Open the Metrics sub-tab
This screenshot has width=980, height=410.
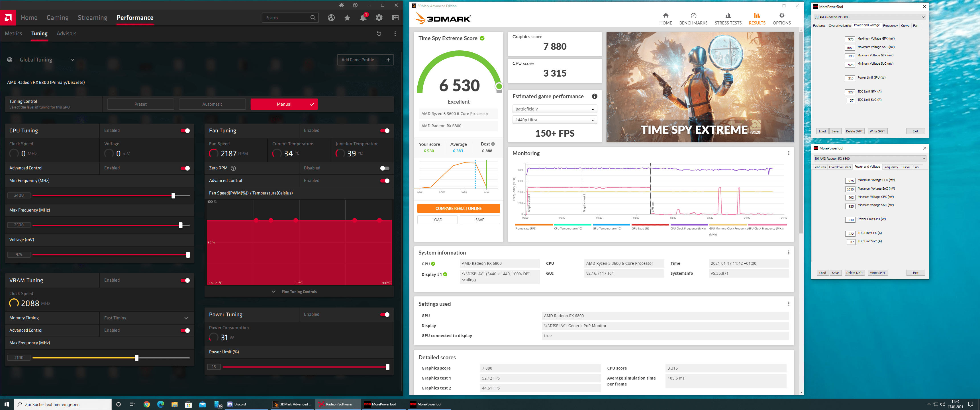[13, 34]
